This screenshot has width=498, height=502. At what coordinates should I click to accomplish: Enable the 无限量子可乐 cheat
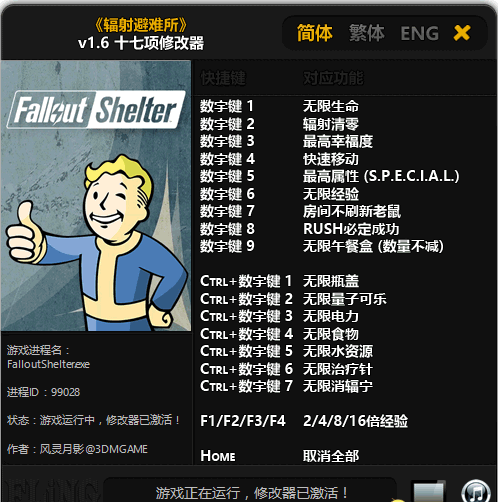pos(345,299)
